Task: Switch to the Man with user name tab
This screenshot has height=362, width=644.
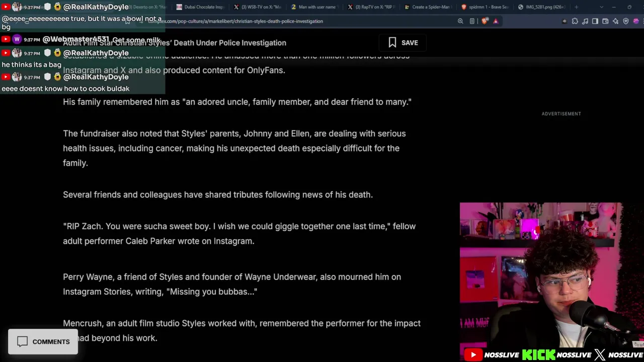Action: [313, 7]
